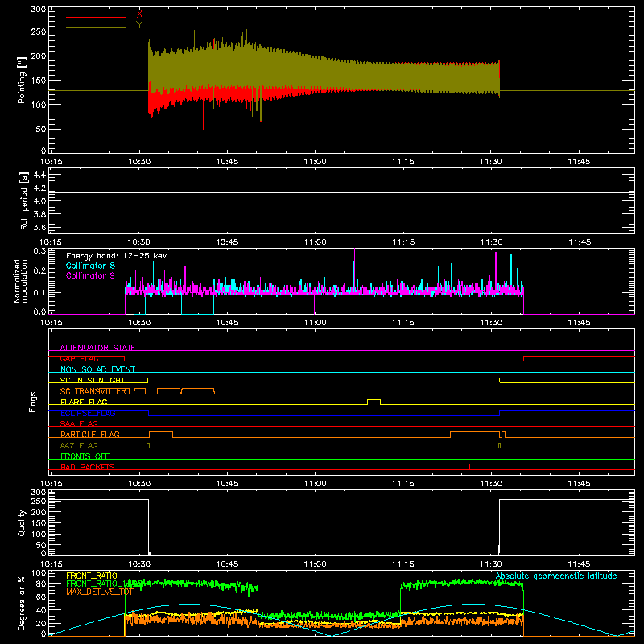Click the Quality step rise after 11:30
Screen dimensions: 644x644
[x=499, y=526]
